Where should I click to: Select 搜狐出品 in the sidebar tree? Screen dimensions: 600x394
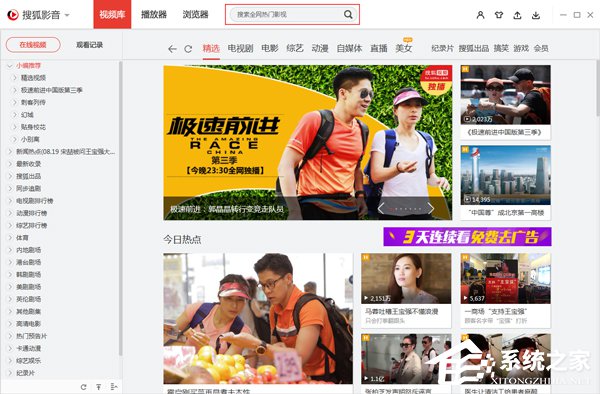coord(29,176)
